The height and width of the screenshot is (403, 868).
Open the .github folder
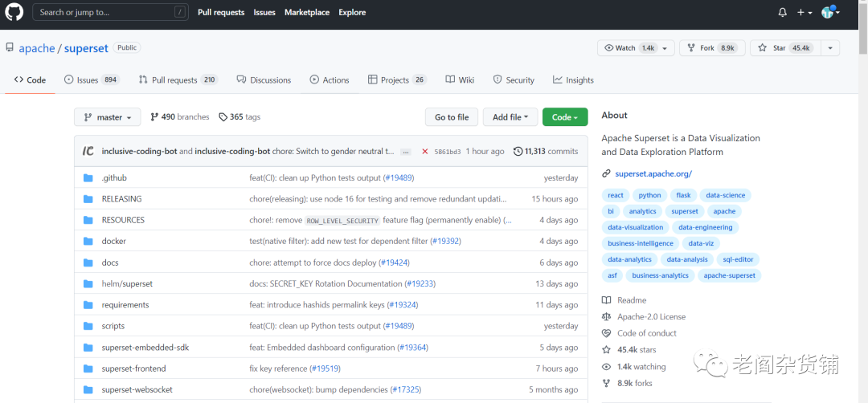coord(114,178)
